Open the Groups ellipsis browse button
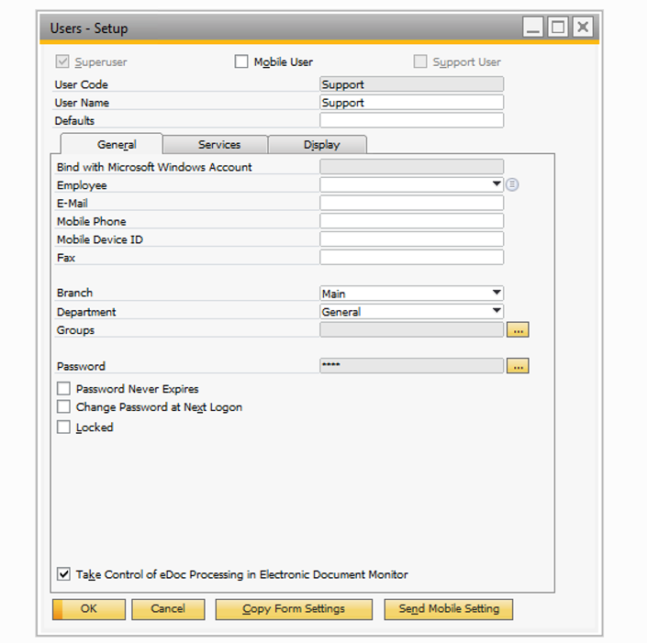 518,330
